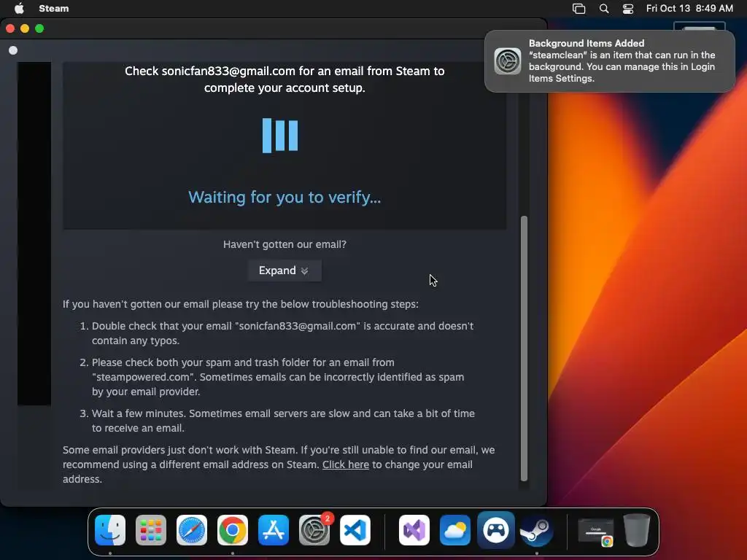Click the Stage Manager menu bar icon
Screen dimensions: 747x560
578,8
